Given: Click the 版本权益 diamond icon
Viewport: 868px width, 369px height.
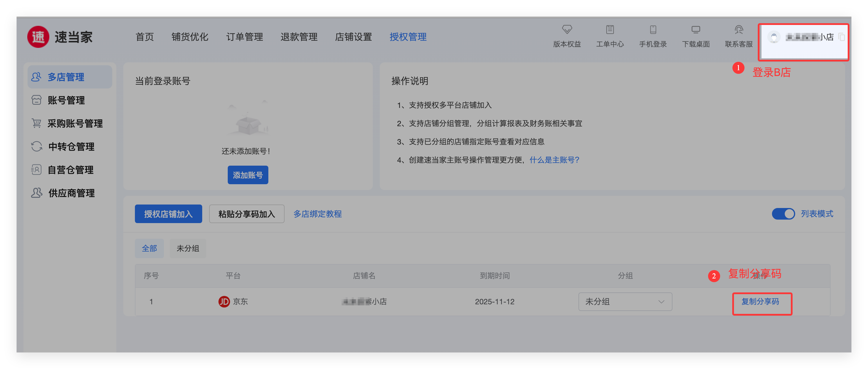Looking at the screenshot, I should pyautogui.click(x=567, y=30).
